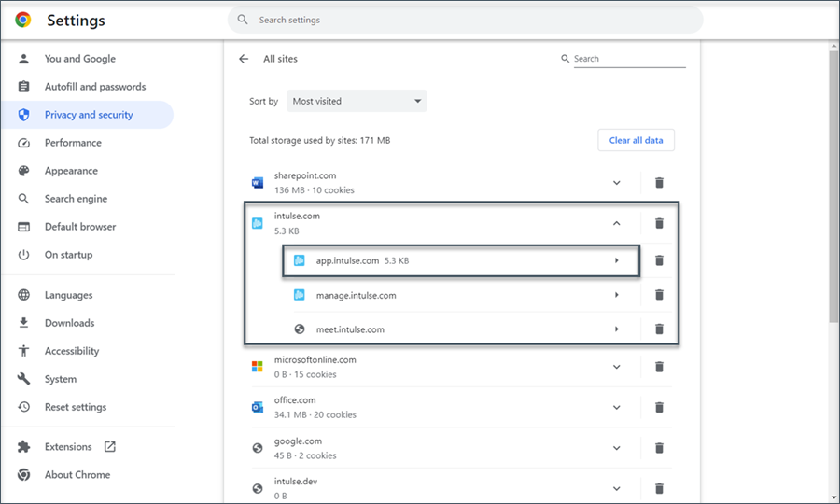Delete office.com data with trash icon
The image size is (840, 504).
pyautogui.click(x=659, y=408)
